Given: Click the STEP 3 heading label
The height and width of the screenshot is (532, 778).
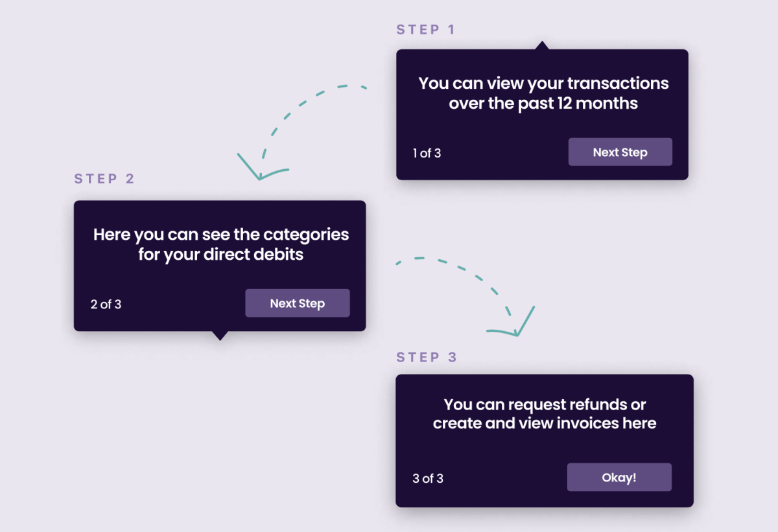Looking at the screenshot, I should coord(427,357).
